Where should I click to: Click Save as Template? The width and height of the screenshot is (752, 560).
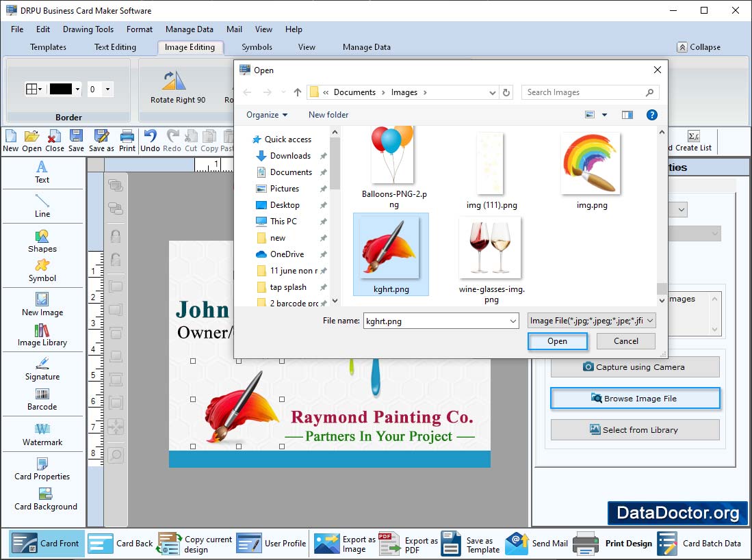[x=471, y=544]
